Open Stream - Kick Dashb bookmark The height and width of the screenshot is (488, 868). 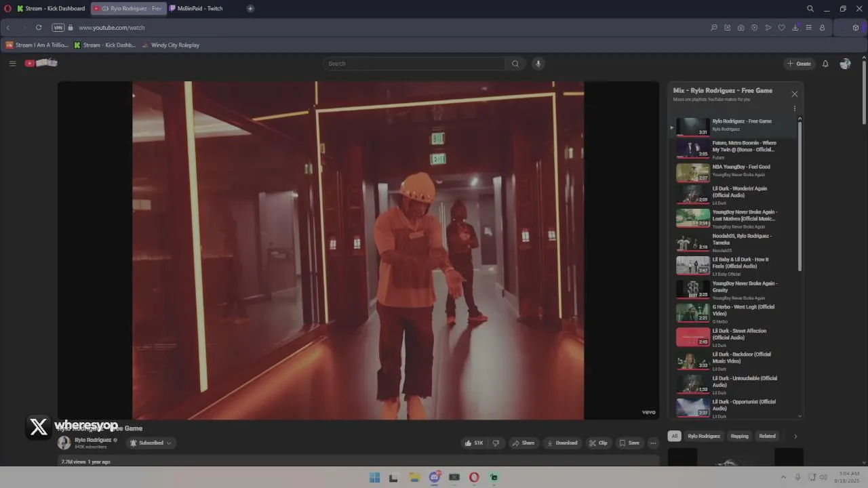[x=105, y=45]
